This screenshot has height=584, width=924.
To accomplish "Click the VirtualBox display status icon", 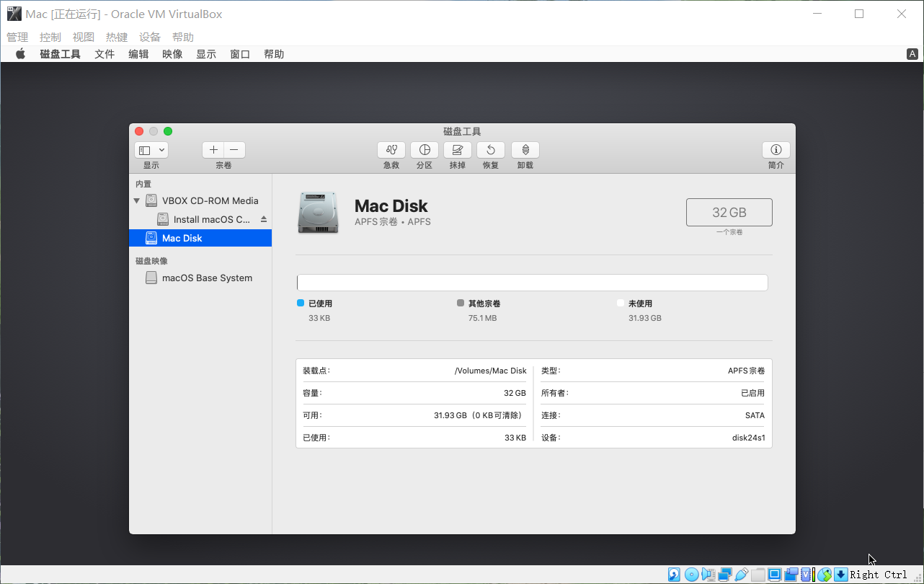I will click(x=775, y=575).
